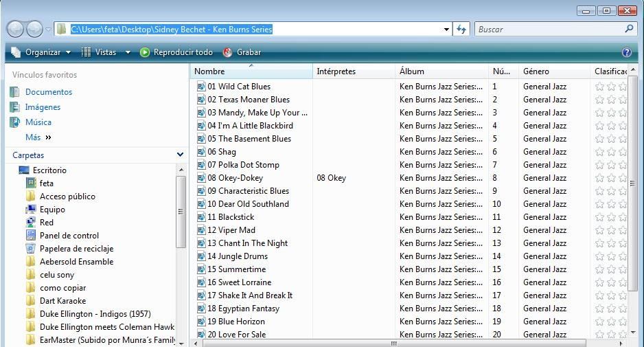Image resolution: width=644 pixels, height=347 pixels.
Task: Open recent pages dropdown beside navigation arrows
Action: 48,30
